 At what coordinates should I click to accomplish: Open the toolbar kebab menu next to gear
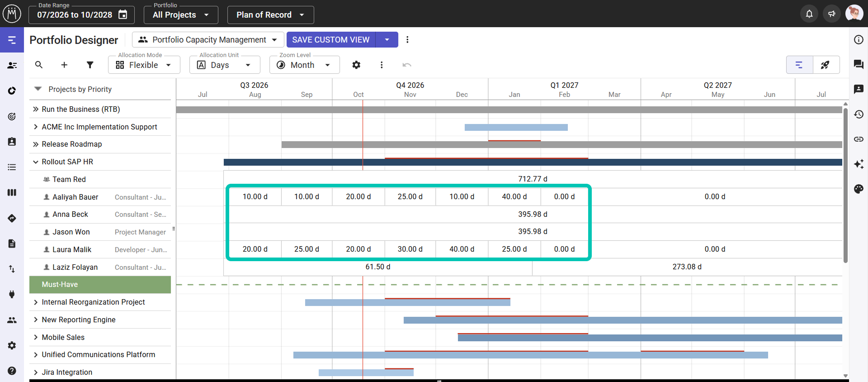(x=382, y=65)
